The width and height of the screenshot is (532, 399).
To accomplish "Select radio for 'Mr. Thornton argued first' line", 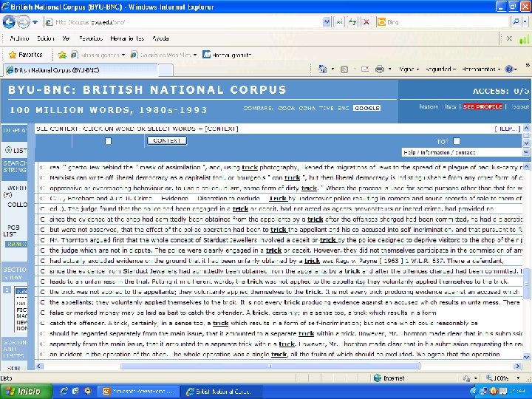I will 43,240.
